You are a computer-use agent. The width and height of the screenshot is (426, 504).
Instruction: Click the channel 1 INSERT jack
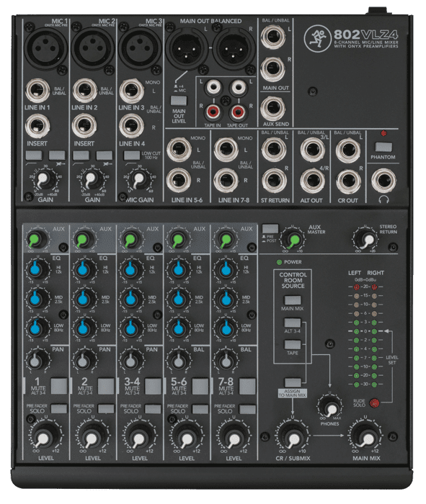(x=37, y=126)
